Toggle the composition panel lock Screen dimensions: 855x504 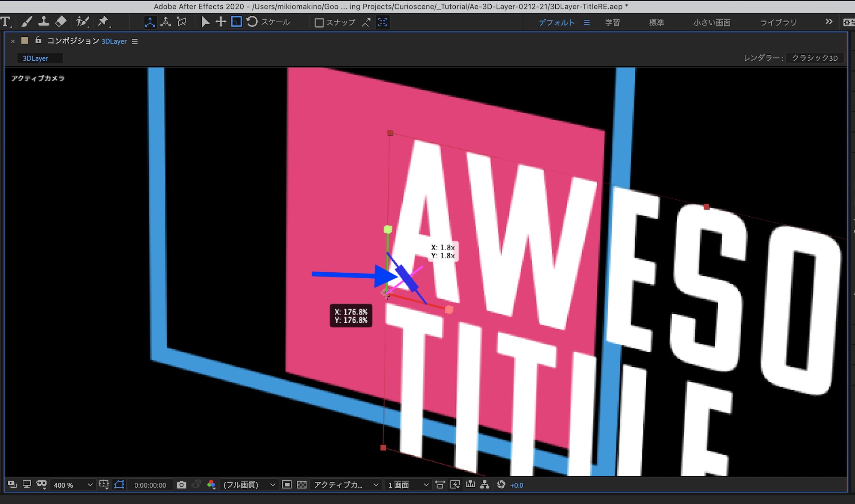point(38,41)
